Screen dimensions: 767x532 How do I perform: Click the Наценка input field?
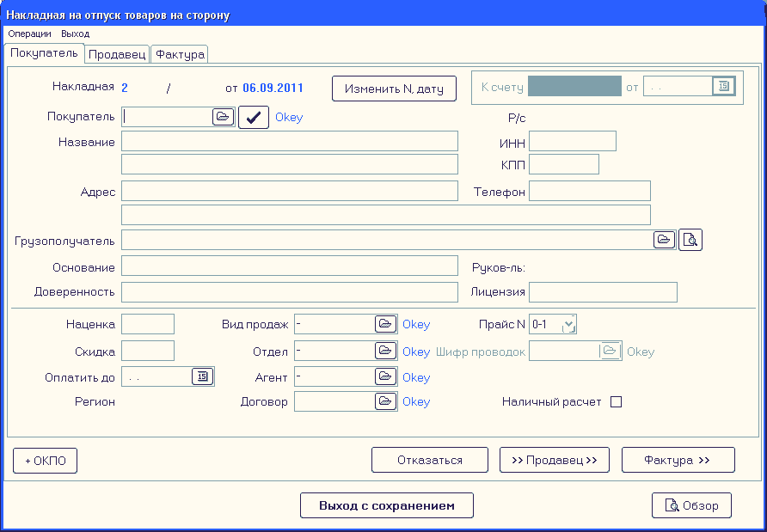tap(148, 324)
